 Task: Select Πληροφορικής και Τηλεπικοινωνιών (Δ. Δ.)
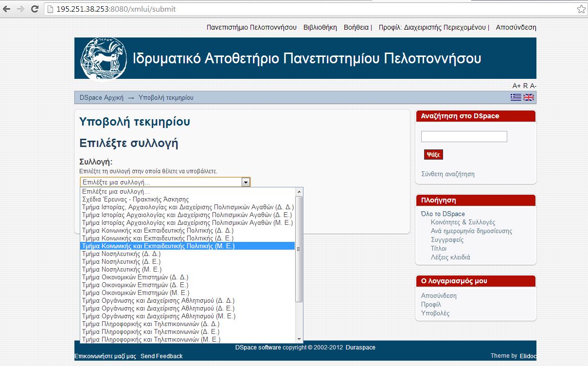[x=188, y=324]
